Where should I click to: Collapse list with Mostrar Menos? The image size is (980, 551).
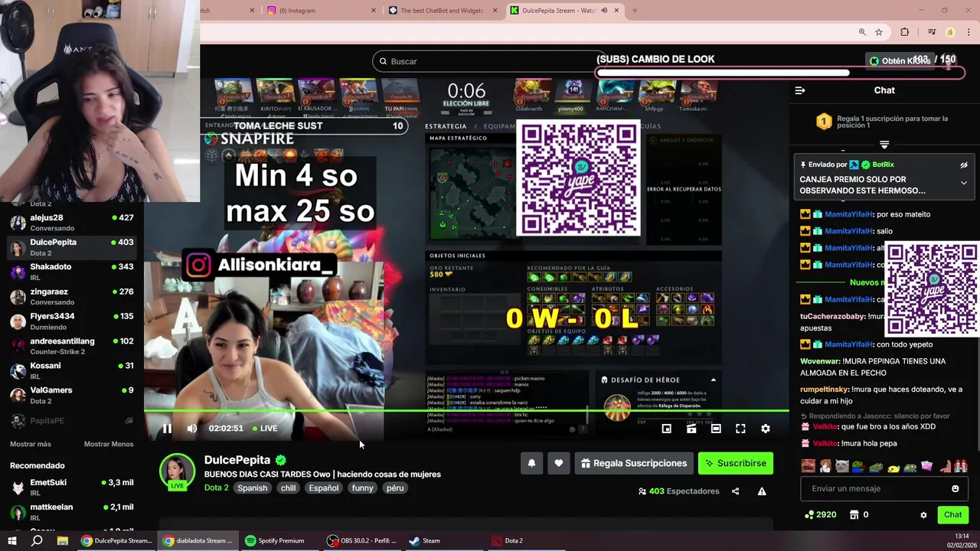[x=109, y=444]
